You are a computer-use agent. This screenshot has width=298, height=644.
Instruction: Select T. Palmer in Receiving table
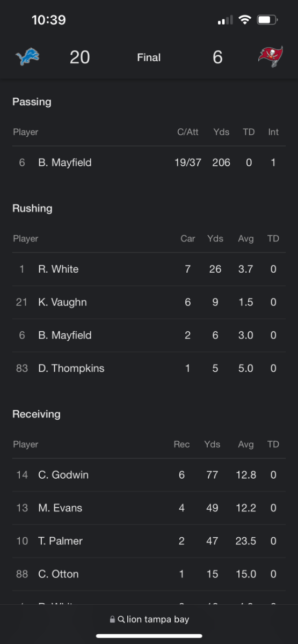(x=149, y=541)
